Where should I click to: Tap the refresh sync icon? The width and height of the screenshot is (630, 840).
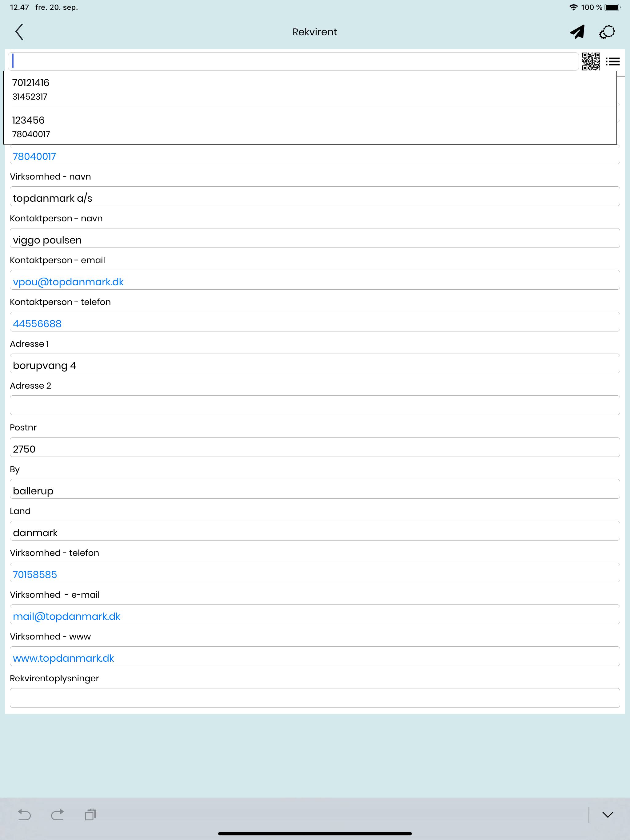coord(607,32)
